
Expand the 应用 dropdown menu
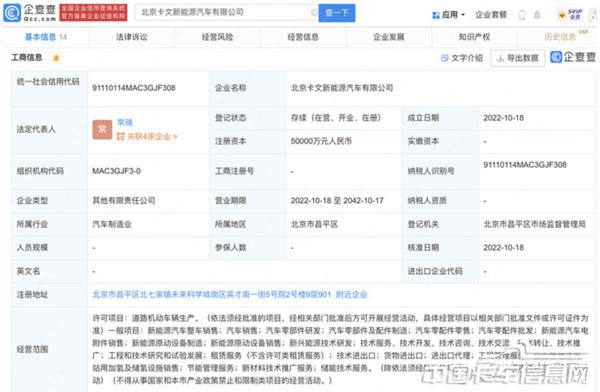click(448, 15)
